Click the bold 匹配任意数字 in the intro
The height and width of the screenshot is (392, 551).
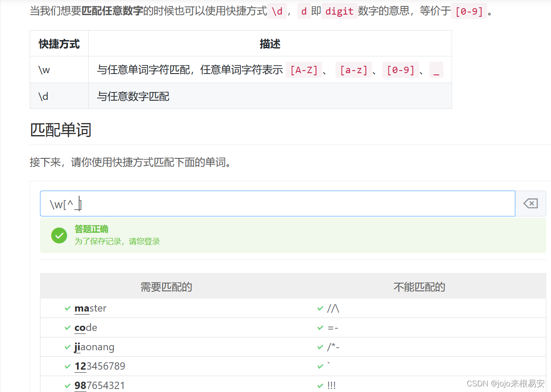(x=112, y=11)
